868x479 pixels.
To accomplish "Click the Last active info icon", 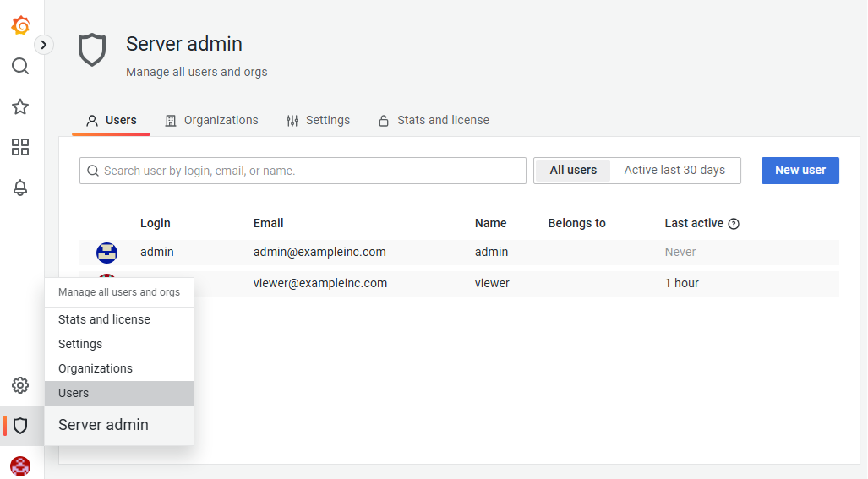I will click(x=734, y=224).
